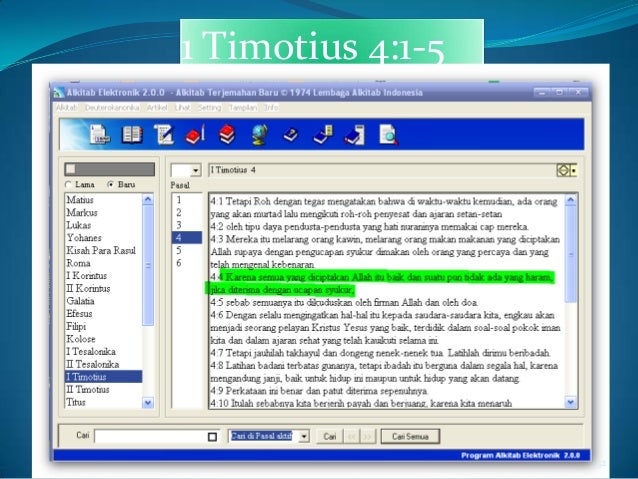
Task: Toggle the checkbox in the Cari field
Action: [x=212, y=437]
